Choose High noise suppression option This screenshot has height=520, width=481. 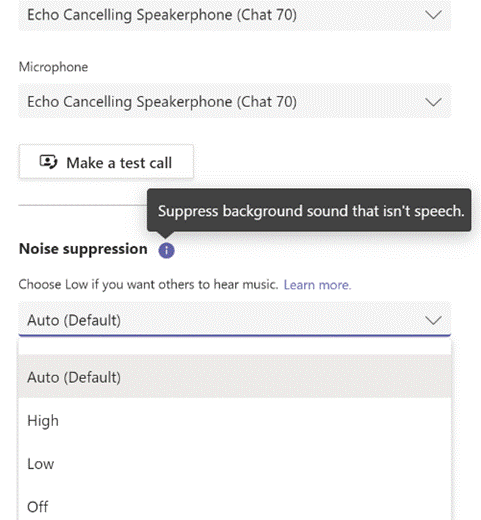(235, 420)
